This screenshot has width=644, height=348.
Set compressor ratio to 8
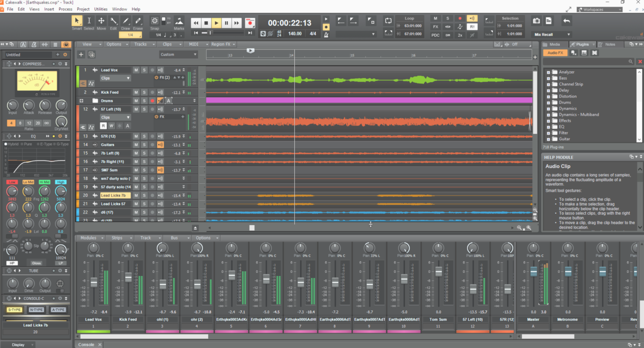[20, 123]
